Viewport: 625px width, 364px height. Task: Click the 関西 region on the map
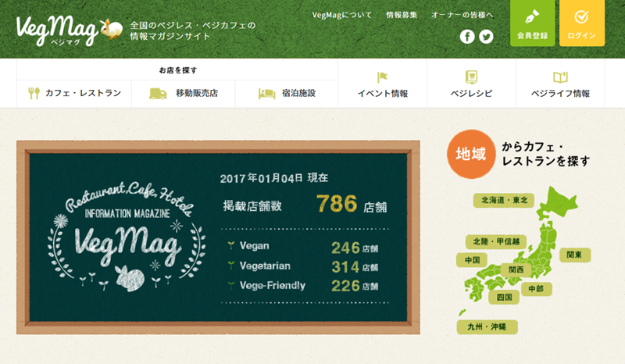click(x=516, y=269)
